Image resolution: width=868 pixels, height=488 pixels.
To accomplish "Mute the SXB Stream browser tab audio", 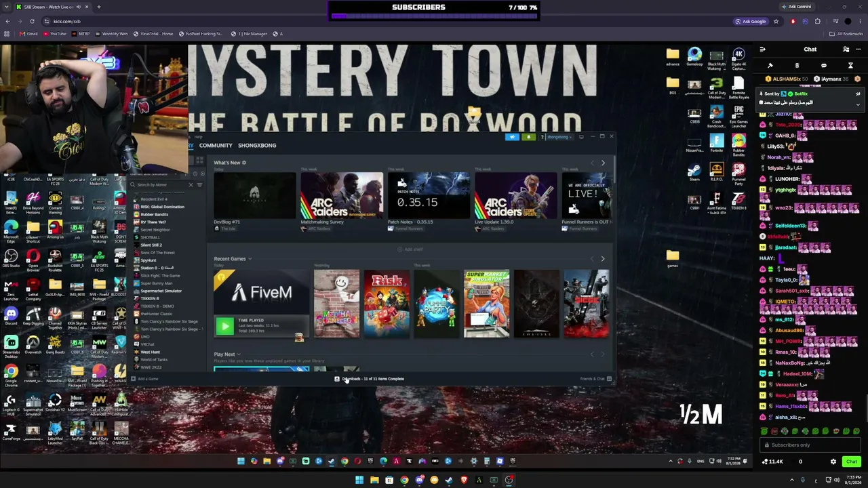I will (x=79, y=7).
